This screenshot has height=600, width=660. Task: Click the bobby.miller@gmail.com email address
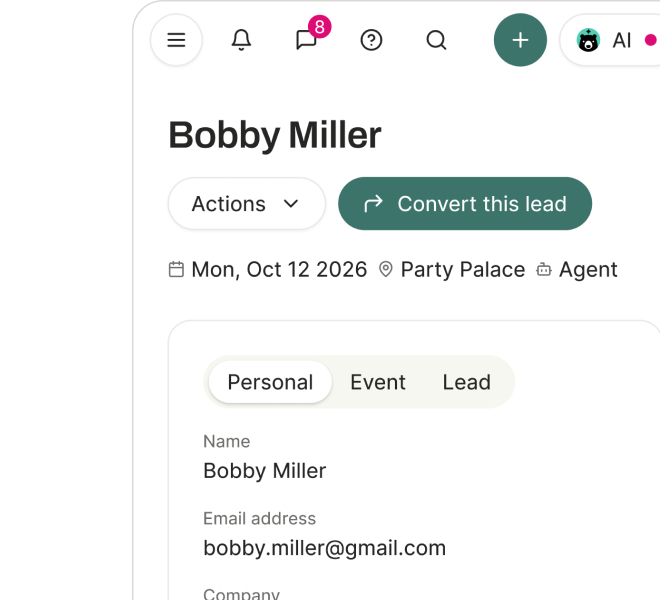(x=325, y=548)
